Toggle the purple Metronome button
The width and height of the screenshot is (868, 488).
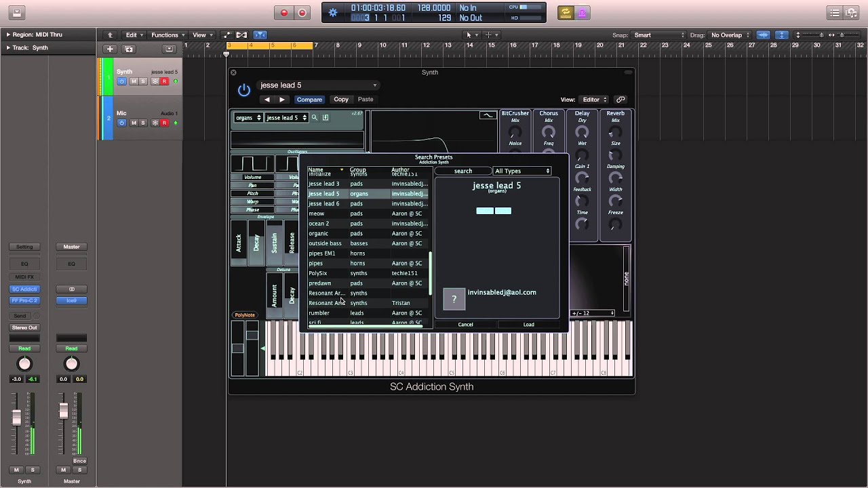point(582,13)
